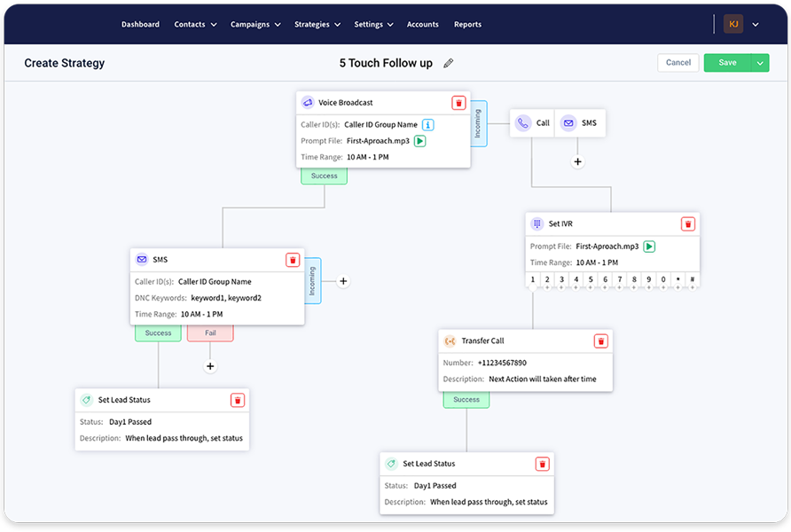This screenshot has width=791, height=532.
Task: Toggle the Incoming label on Voice Broadcast
Action: [x=480, y=123]
